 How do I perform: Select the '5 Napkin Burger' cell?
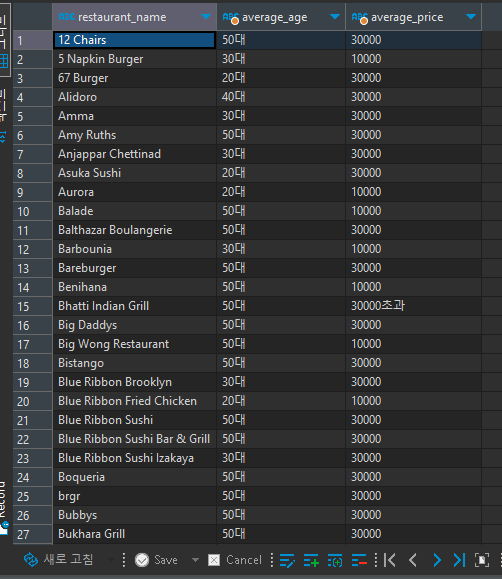pyautogui.click(x=134, y=59)
